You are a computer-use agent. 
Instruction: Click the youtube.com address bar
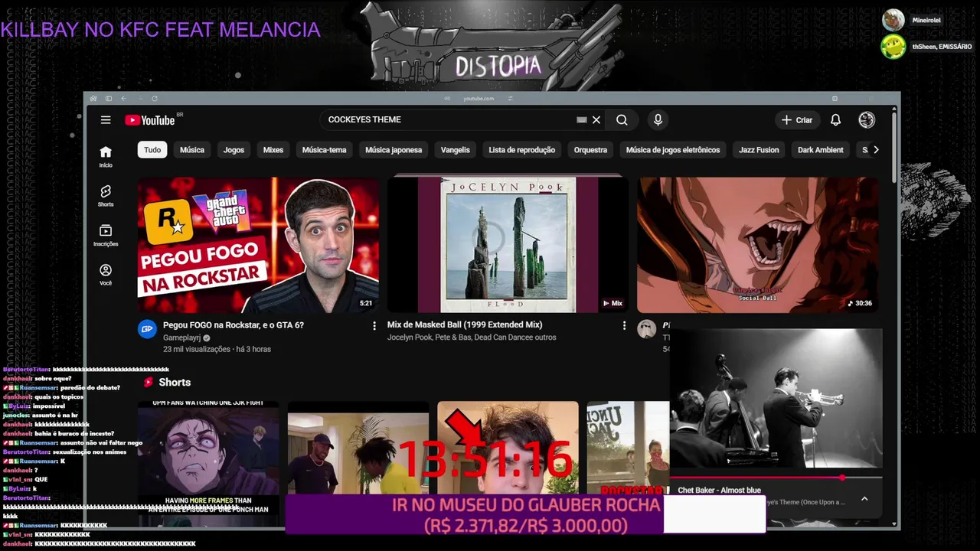pos(479,99)
